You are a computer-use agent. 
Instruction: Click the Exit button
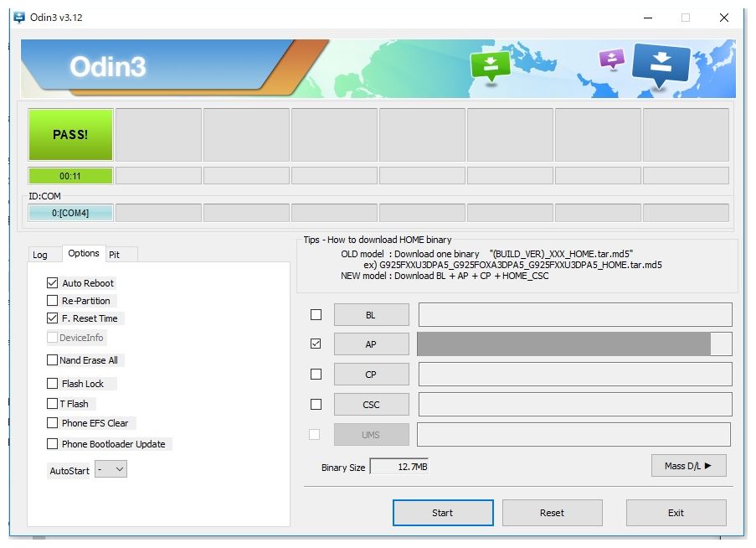point(676,513)
